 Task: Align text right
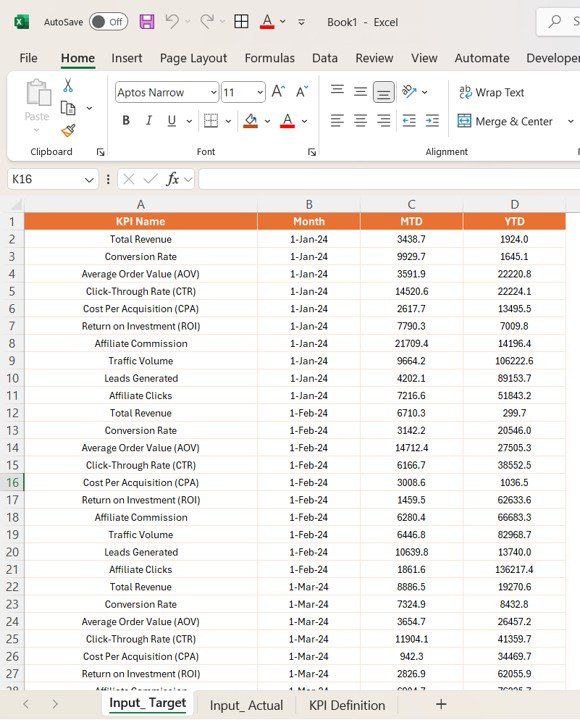coord(383,121)
